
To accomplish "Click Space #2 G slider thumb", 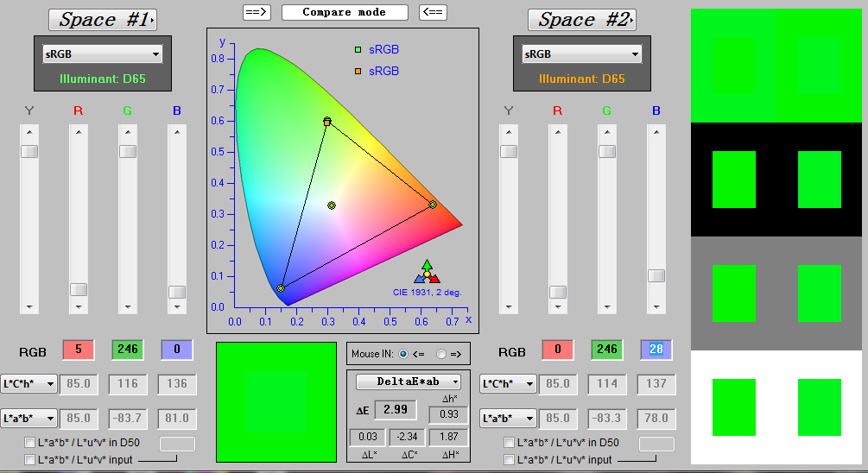I will tap(607, 152).
